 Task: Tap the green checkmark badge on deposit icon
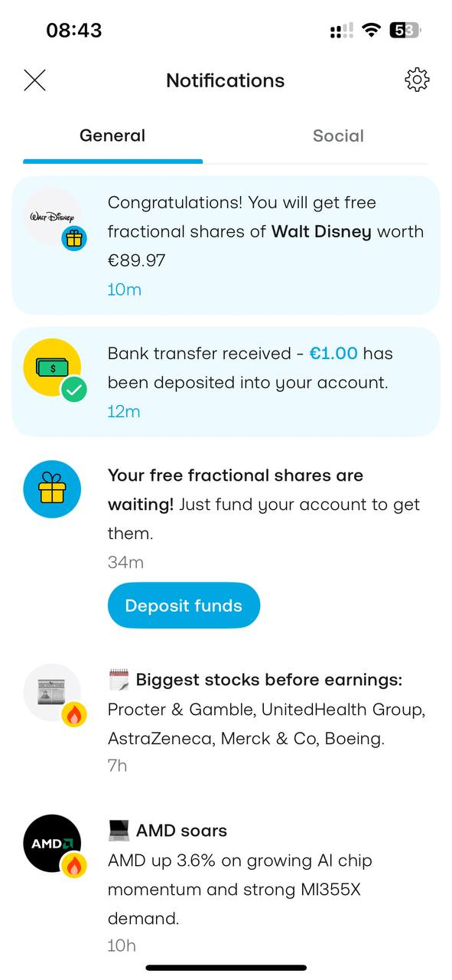(74, 390)
